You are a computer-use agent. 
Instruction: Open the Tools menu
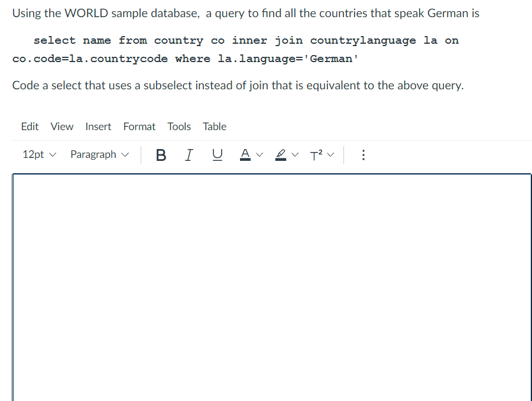click(x=179, y=127)
